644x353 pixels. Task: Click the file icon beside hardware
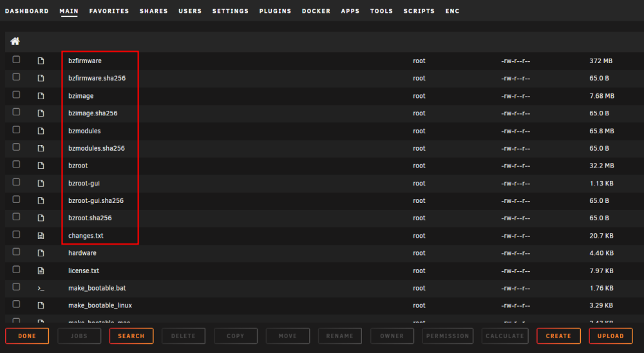coord(41,253)
